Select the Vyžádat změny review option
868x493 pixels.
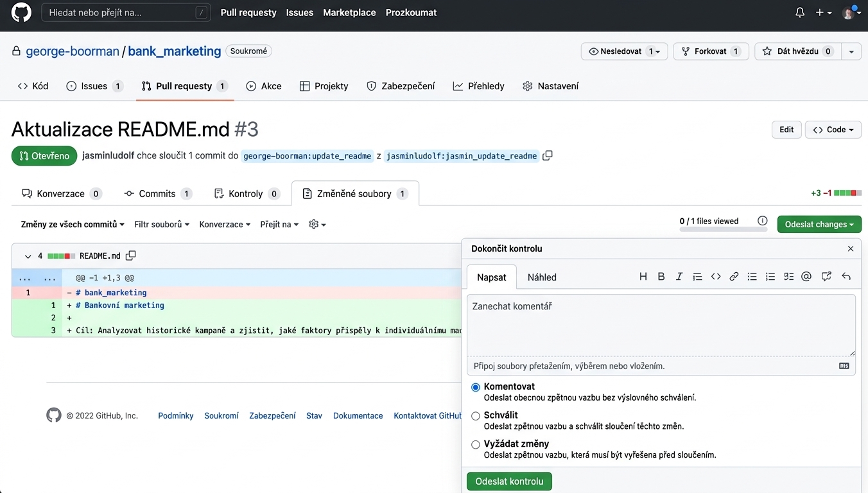[x=476, y=444]
